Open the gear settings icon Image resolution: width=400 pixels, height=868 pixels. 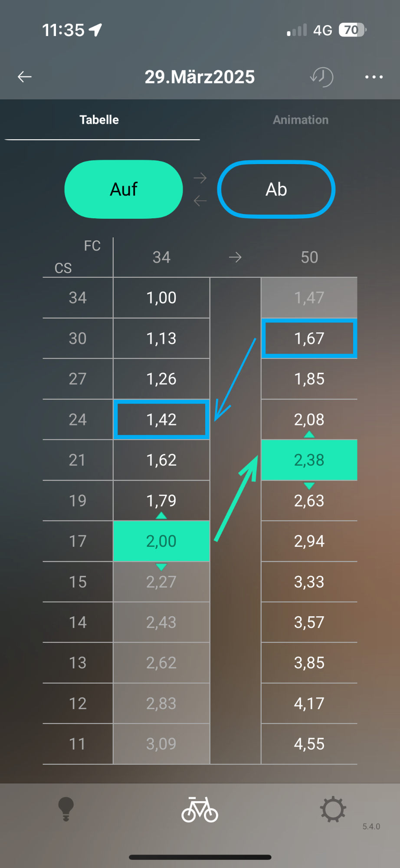[333, 809]
